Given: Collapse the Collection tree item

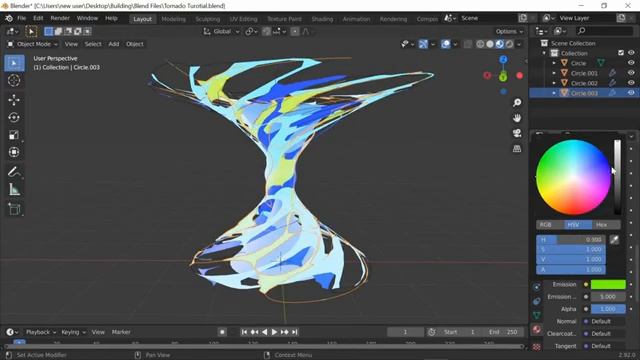Looking at the screenshot, I should [544, 53].
